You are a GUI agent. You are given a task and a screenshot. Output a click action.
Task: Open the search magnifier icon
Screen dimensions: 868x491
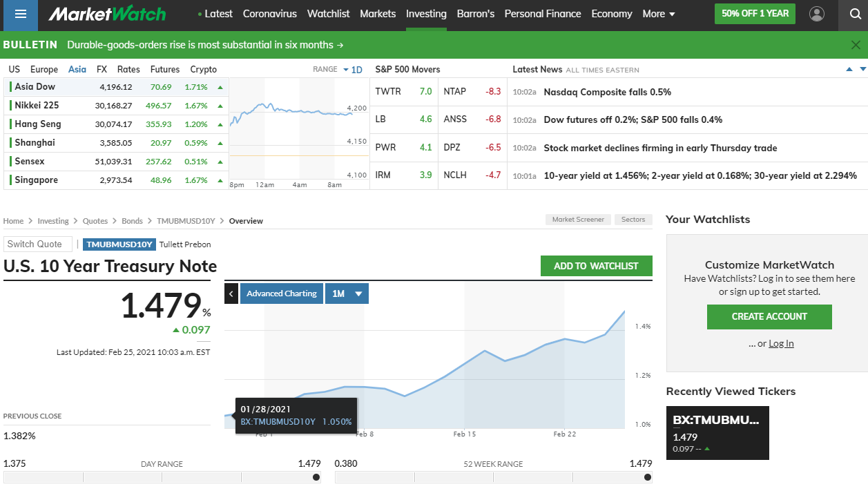(854, 14)
